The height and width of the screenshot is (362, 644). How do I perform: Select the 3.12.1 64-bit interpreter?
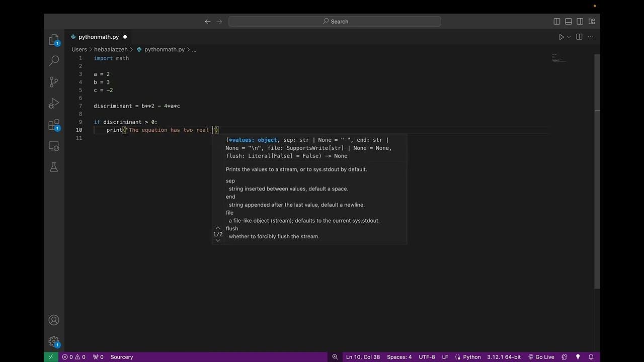(504, 357)
